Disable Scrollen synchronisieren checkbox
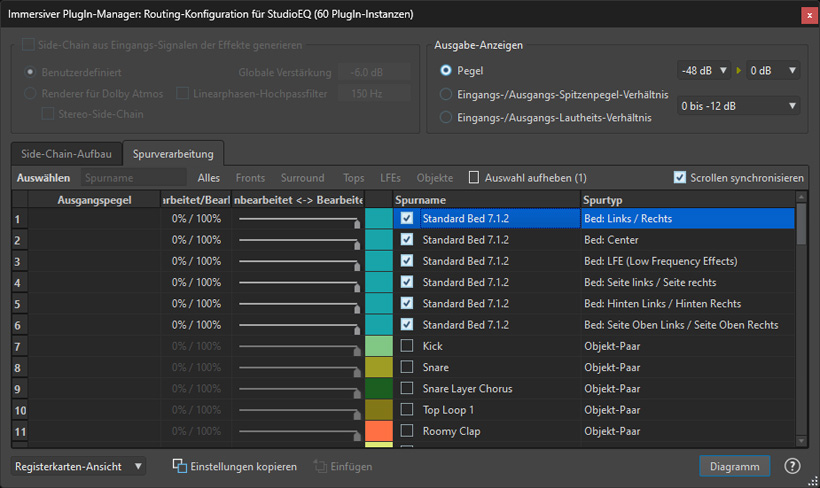This screenshot has height=488, width=820. (x=679, y=178)
